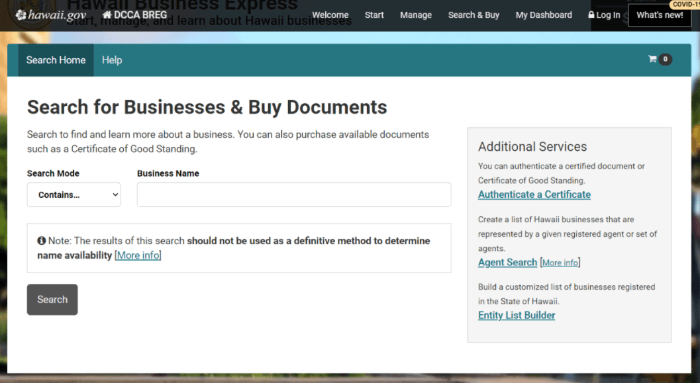Screen dimensions: 700x383
Task: Click the cart item count badge
Action: (x=665, y=59)
